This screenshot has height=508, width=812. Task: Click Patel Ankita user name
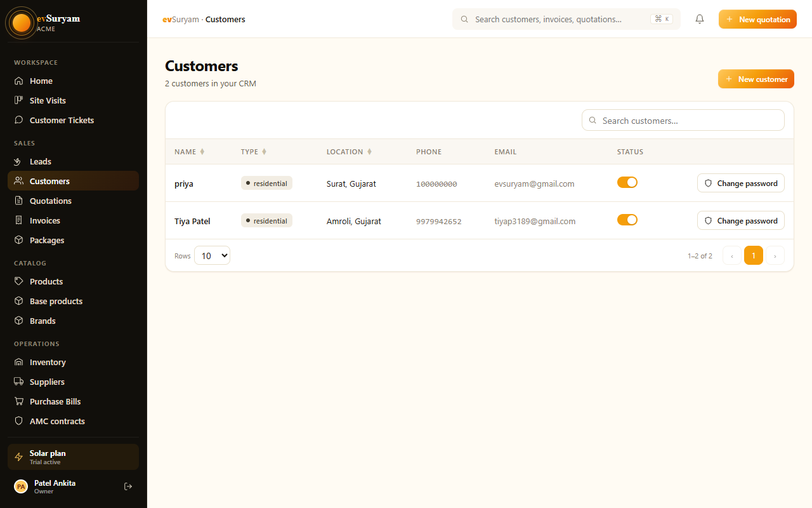[x=55, y=483]
